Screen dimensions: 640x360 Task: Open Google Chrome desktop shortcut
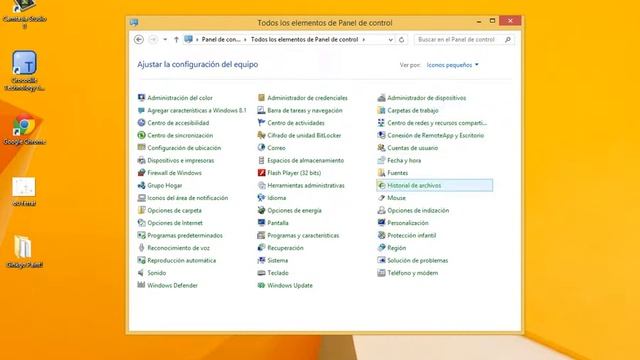coord(24,130)
